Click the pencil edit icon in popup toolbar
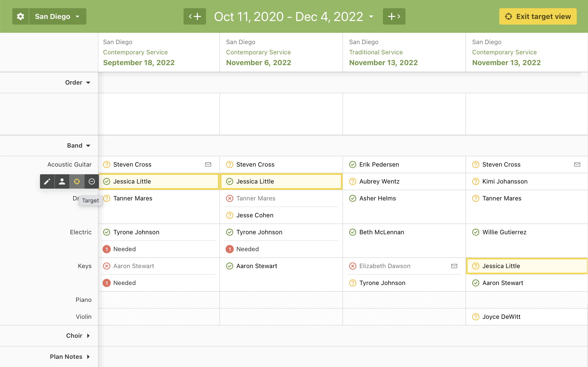Screen dimensions: 588x367 (47, 181)
